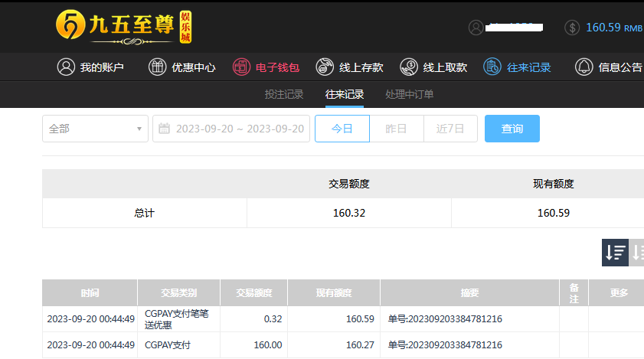This screenshot has height=359, width=644.
Task: Open the 往来记录 main nav item
Action: click(x=517, y=67)
